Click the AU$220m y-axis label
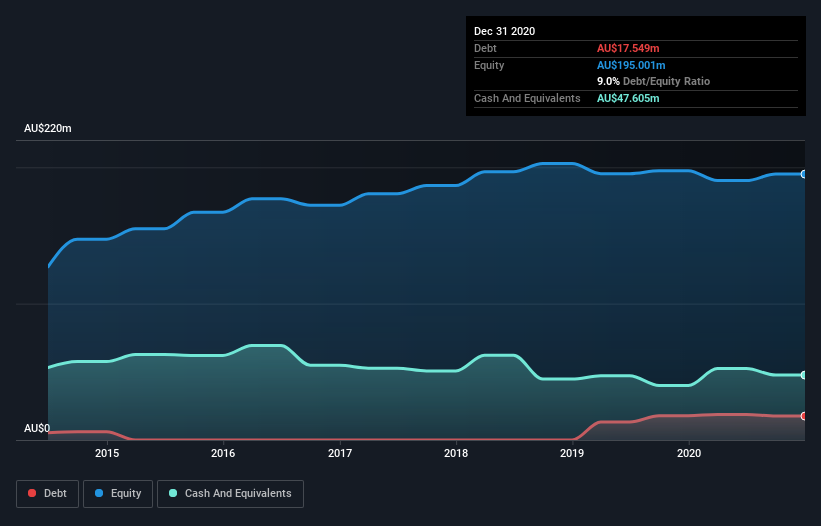 click(48, 128)
